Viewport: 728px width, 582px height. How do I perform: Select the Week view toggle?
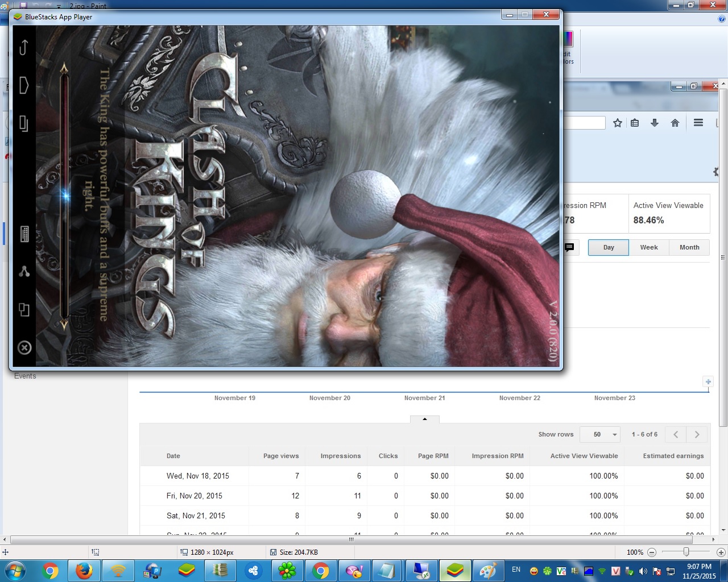pos(649,247)
